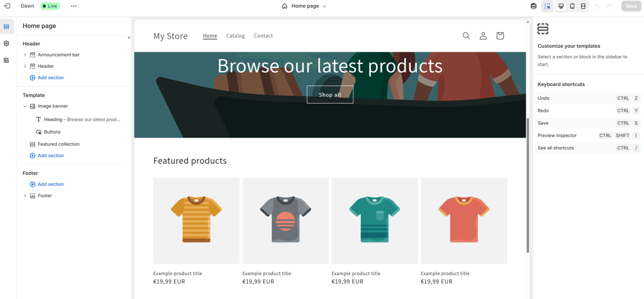Image resolution: width=644 pixels, height=299 pixels.
Task: Click the 'Save' shortcut row label
Action: coord(543,123)
